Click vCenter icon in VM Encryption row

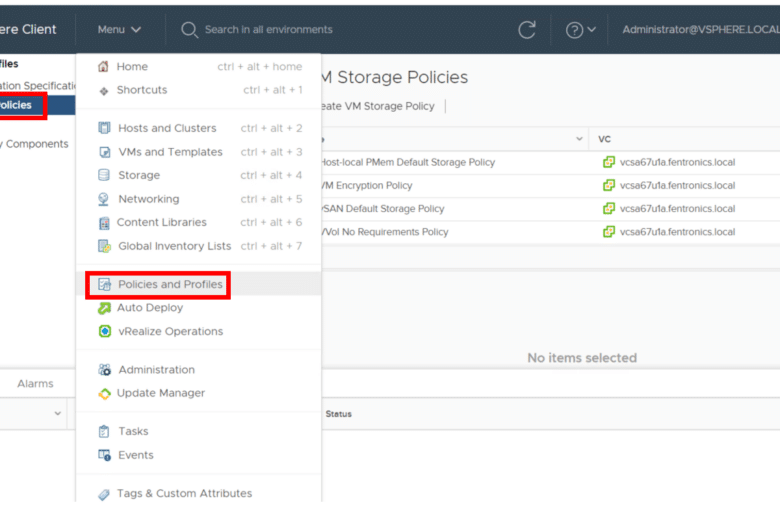point(608,186)
